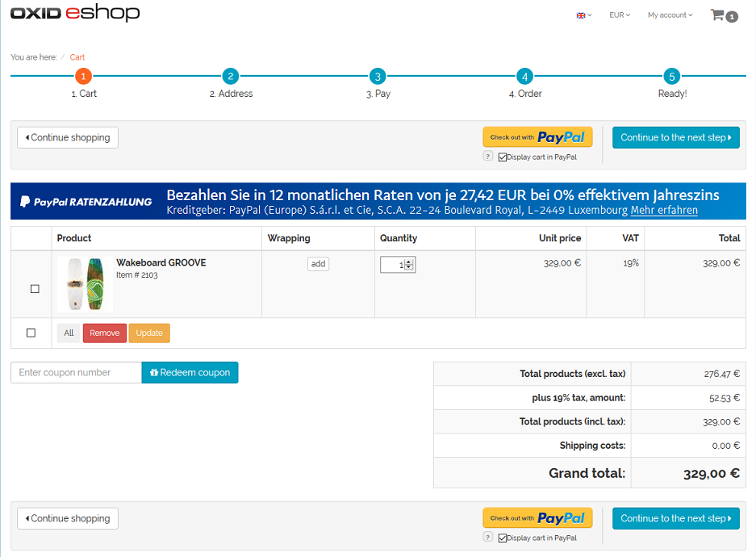Image resolution: width=756 pixels, height=557 pixels.
Task: Click the top PayPal help question mark icon
Action: pos(488,157)
